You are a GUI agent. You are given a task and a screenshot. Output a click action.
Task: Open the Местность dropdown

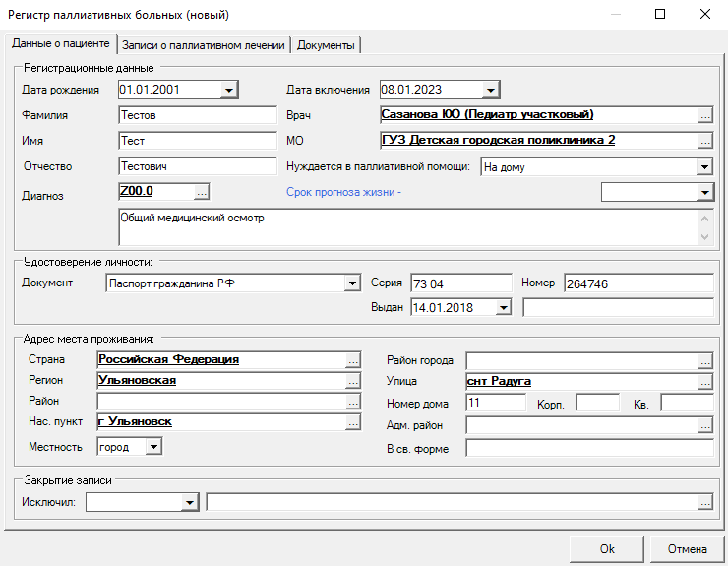pyautogui.click(x=153, y=447)
